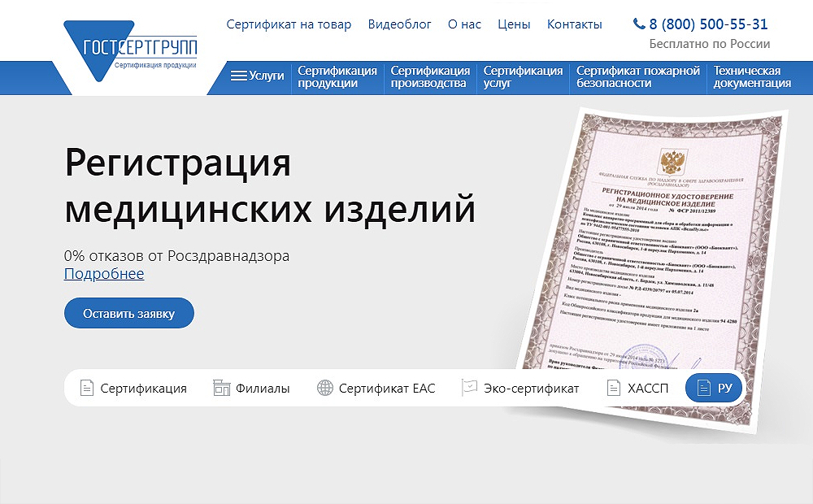Click the document icon next to ХАССП

[614, 388]
